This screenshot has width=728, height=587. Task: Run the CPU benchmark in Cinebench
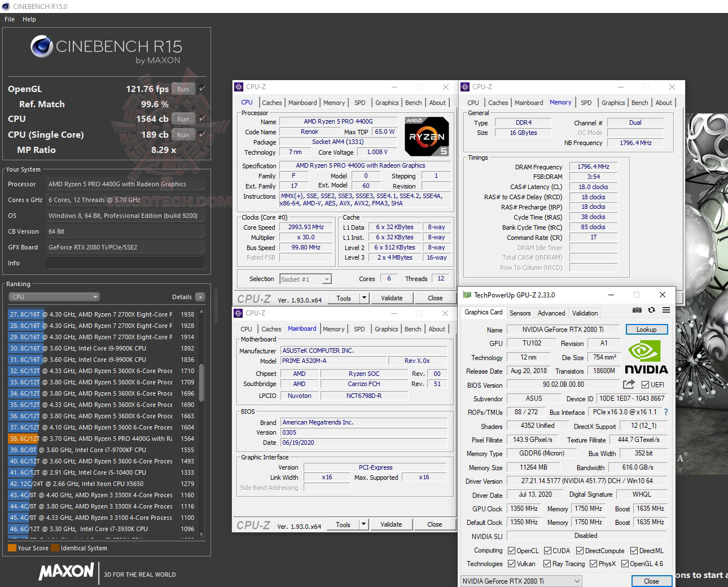[183, 119]
